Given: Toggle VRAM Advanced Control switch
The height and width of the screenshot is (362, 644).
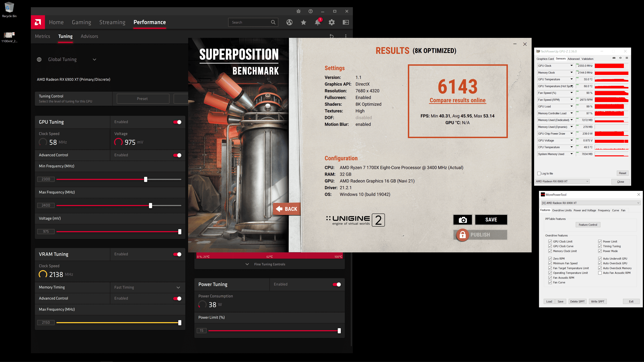Looking at the screenshot, I should coord(177,298).
